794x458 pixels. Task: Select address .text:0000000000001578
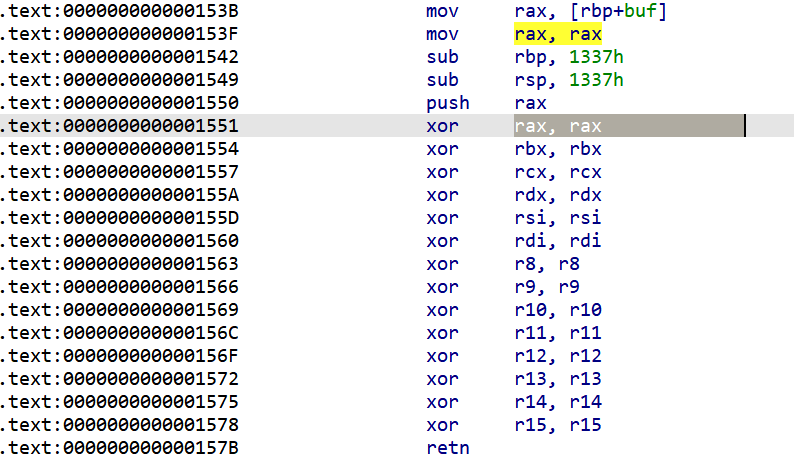tap(119, 425)
